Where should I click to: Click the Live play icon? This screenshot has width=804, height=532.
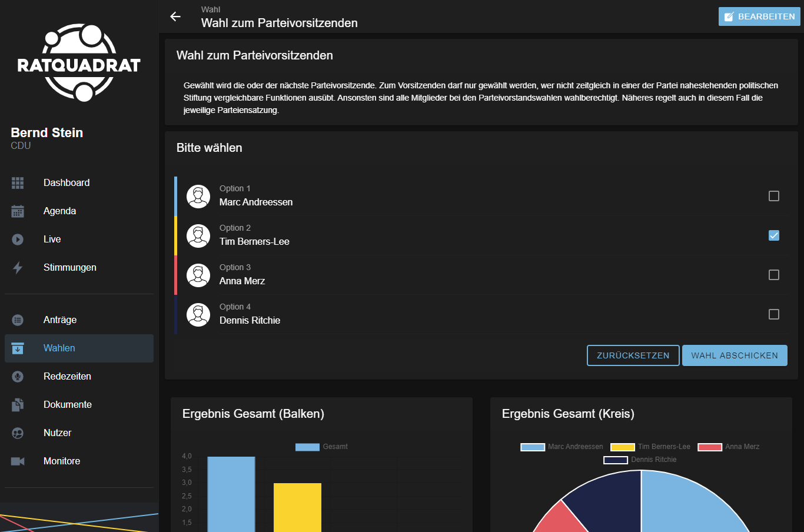[18, 240]
